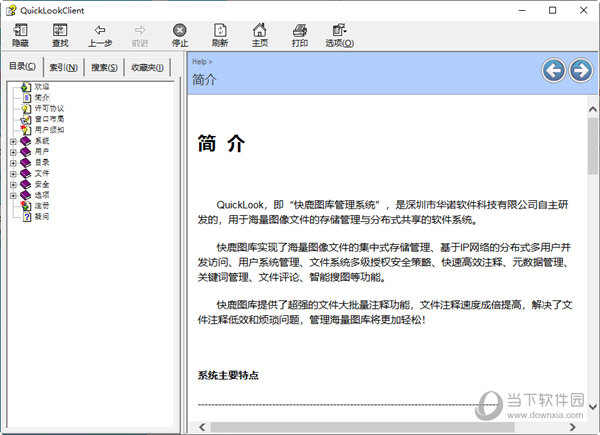
Task: Open the 疑问 questions topic
Action: (42, 217)
